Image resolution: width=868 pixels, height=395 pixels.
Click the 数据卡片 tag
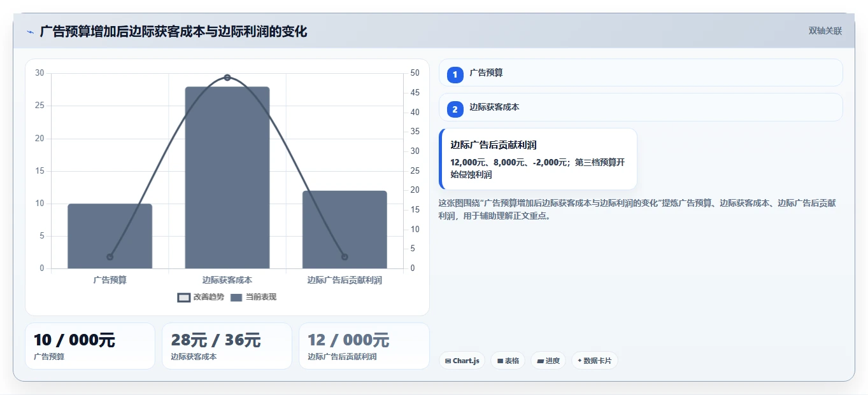point(594,361)
